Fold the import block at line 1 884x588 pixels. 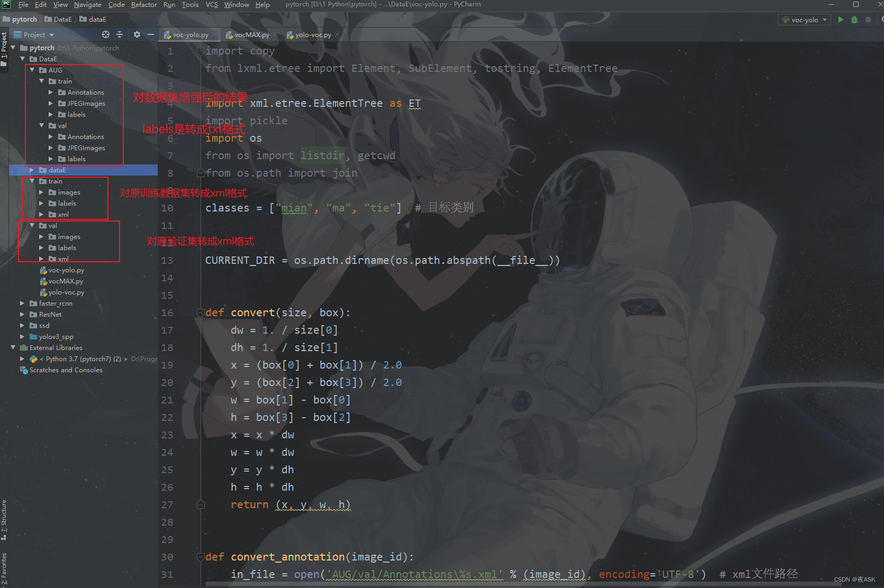[x=201, y=51]
